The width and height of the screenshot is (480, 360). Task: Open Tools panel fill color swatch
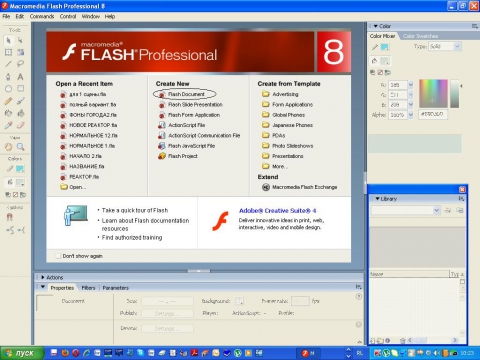click(x=20, y=182)
